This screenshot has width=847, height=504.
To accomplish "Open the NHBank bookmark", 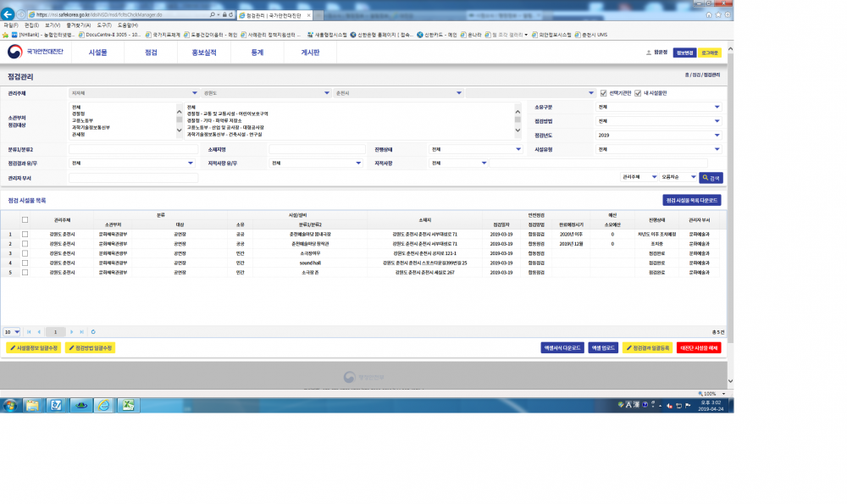I will point(43,35).
